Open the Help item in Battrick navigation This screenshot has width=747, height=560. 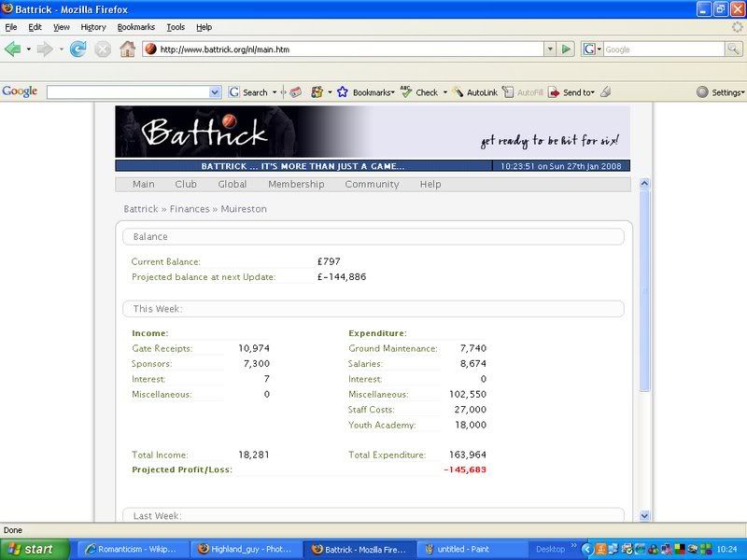(430, 184)
